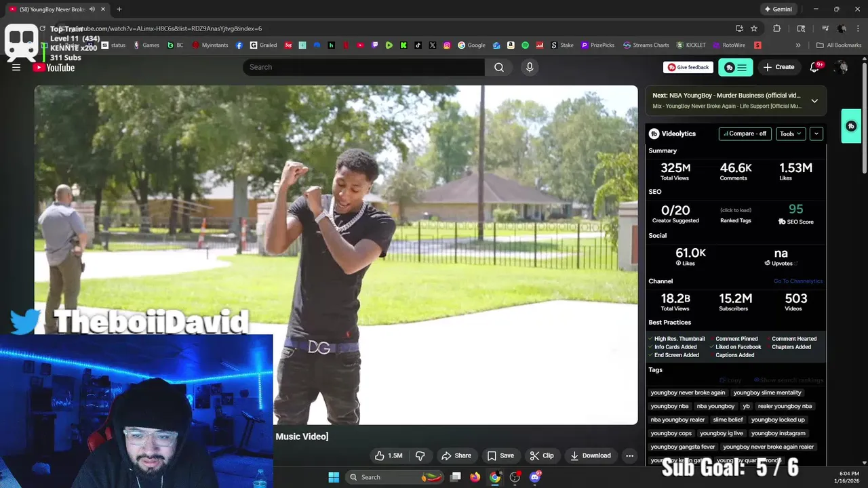Open more actions ellipsis under video
The image size is (868, 488).
point(629,455)
